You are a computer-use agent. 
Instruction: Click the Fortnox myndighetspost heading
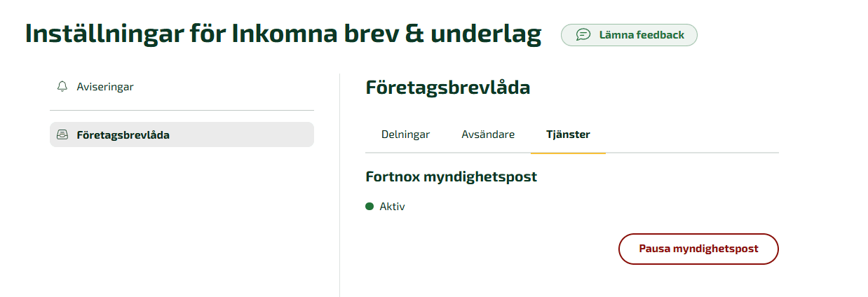click(x=452, y=177)
